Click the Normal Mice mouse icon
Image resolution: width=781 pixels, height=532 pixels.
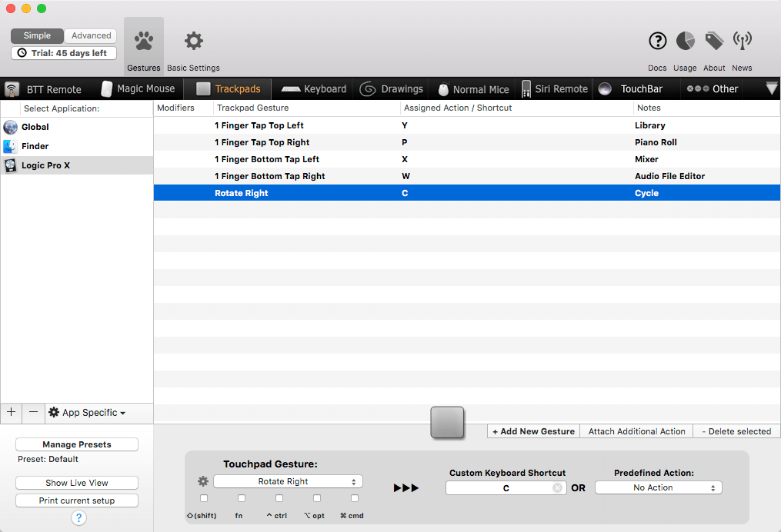tap(443, 89)
